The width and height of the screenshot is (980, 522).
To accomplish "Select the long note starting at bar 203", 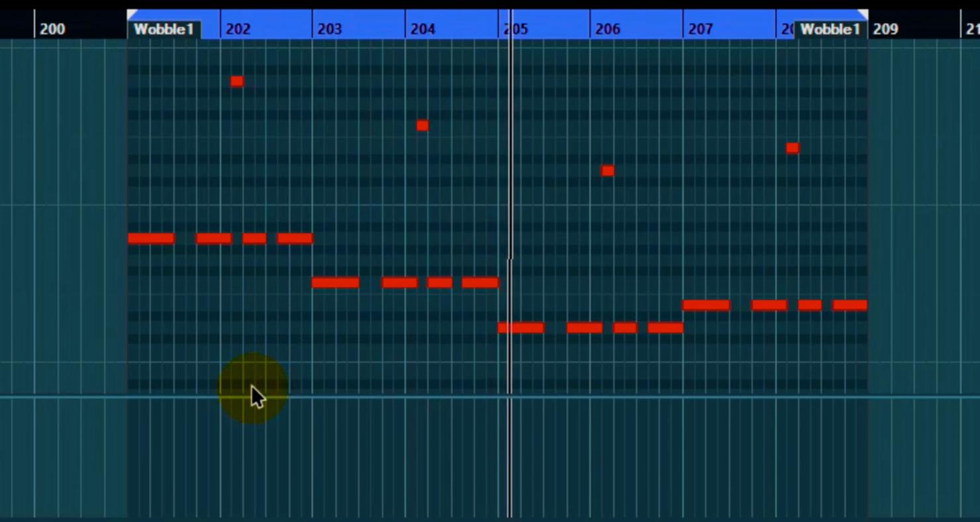I will [x=335, y=283].
